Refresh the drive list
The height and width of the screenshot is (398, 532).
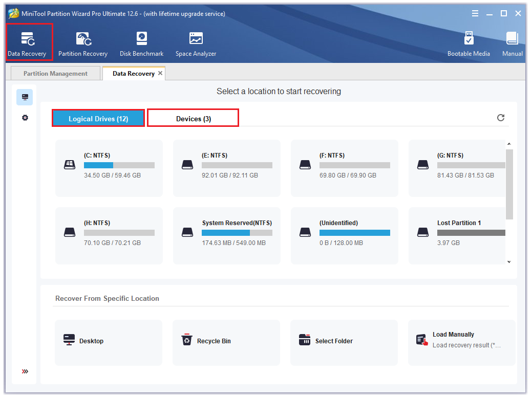501,118
